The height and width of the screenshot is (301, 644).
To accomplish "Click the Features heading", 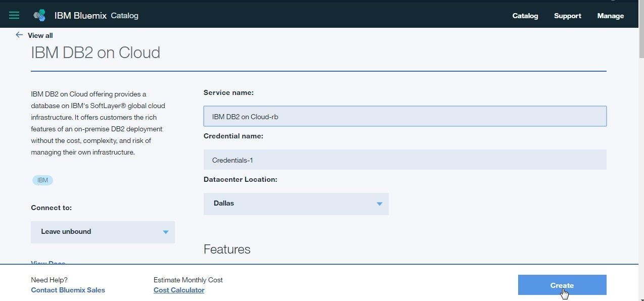I will [x=227, y=249].
